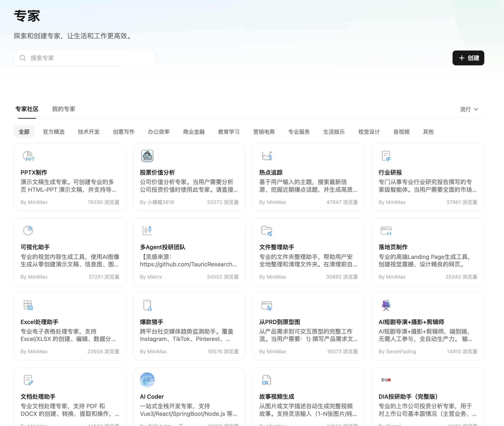Click the 多Agent投研团队 candlestick icon
The image size is (504, 426).
[147, 230]
